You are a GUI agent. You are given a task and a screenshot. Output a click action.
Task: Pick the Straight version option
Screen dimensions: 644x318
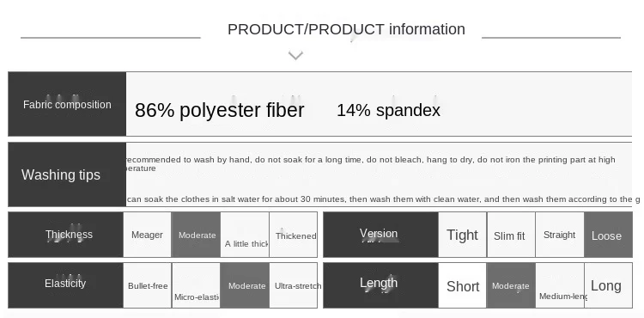pyautogui.click(x=559, y=235)
